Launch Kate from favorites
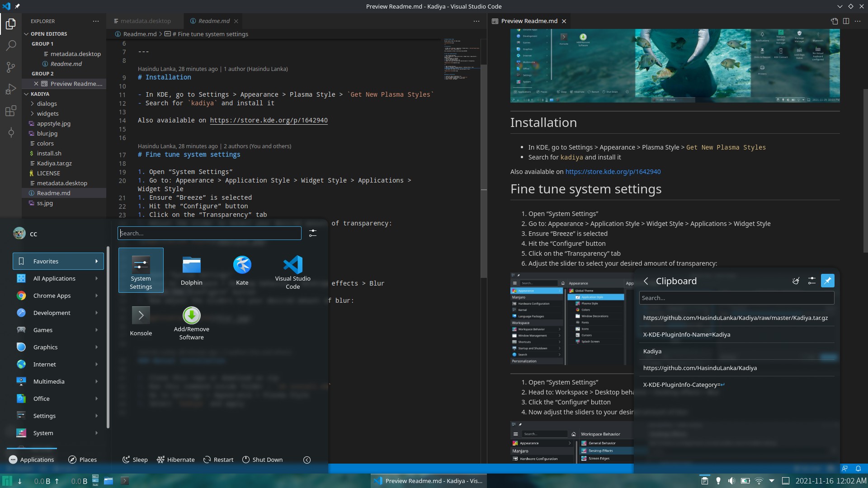Image resolution: width=868 pixels, height=488 pixels. click(242, 270)
